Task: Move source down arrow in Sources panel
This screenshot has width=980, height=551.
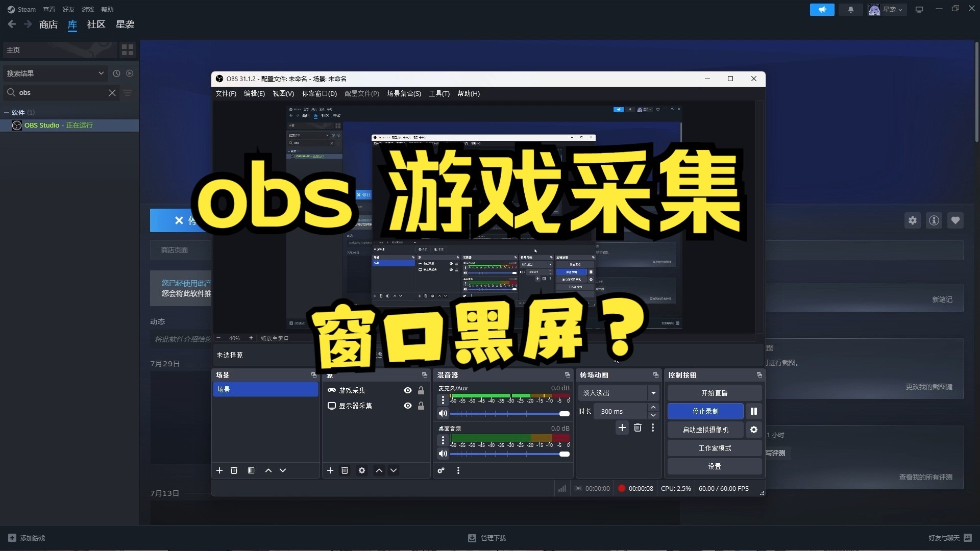Action: pos(394,470)
